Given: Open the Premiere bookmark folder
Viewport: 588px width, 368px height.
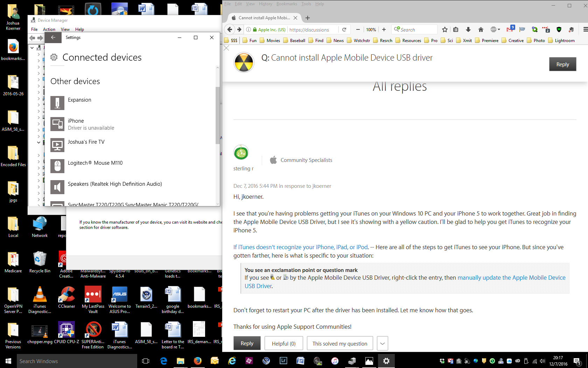Looking at the screenshot, I should tap(486, 40).
